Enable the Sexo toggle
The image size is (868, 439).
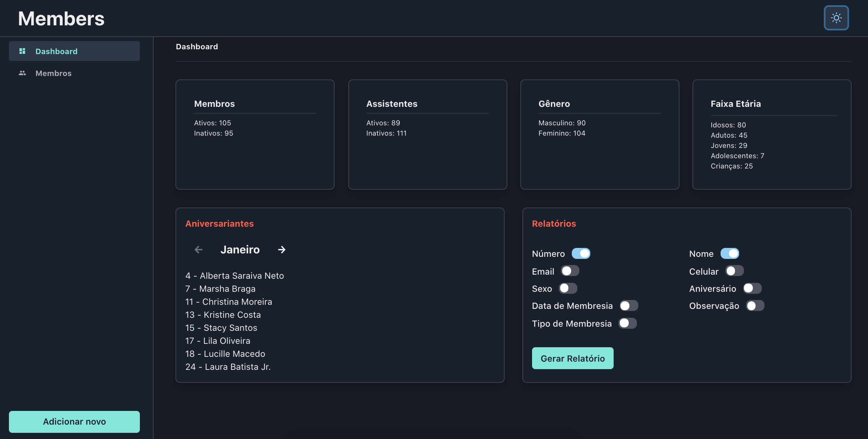[x=568, y=288]
